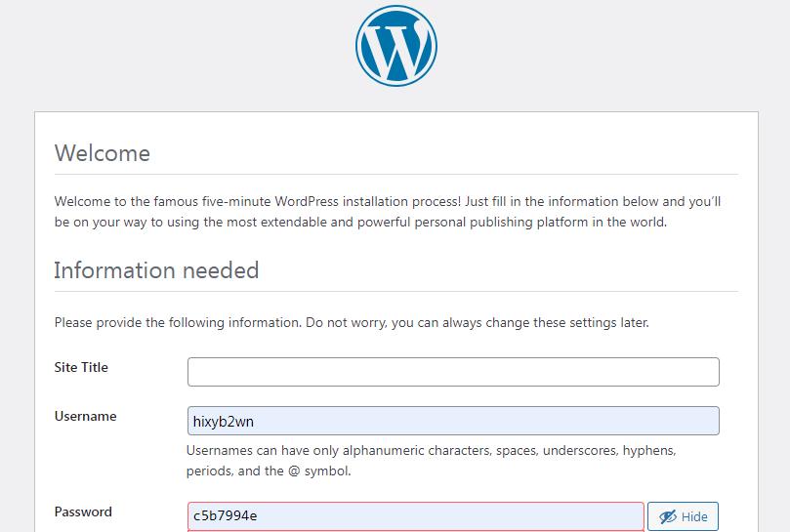Click the Username field containing hixyb2wn
Viewport: 790px width, 532px height.
(453, 421)
